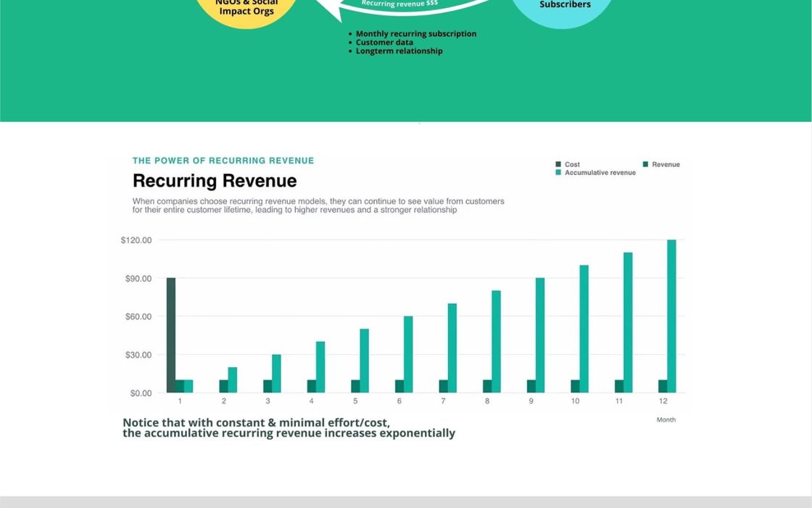The image size is (812, 508).
Task: Click the Cost legend color swatch
Action: 558,164
